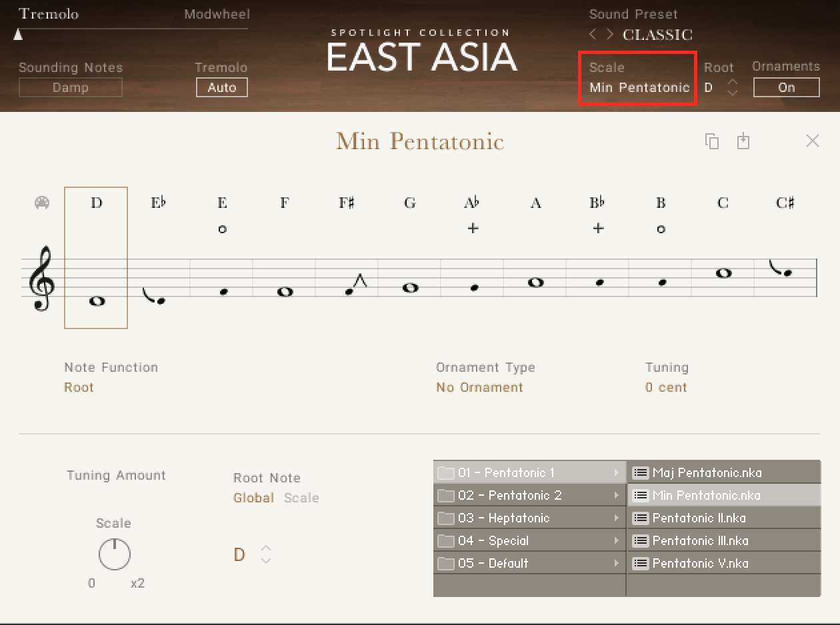Image resolution: width=840 pixels, height=625 pixels.
Task: Click the save/export scale icon
Action: tap(743, 141)
